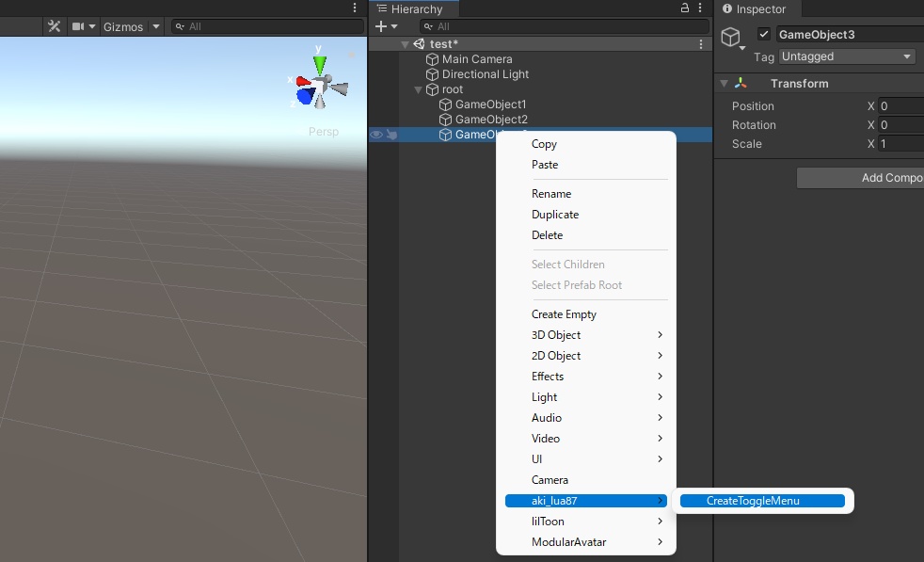Toggle the Persp projection label

[324, 132]
